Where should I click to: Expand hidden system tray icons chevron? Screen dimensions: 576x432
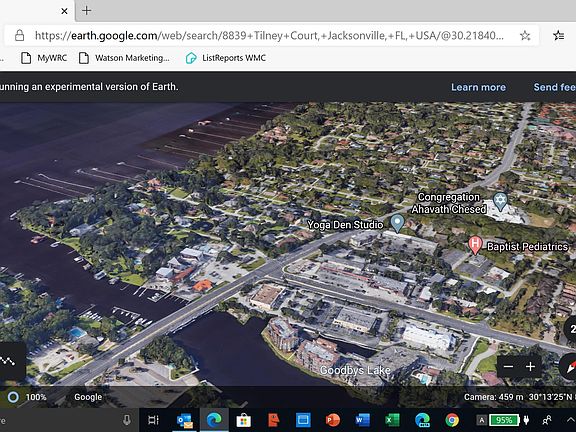[570, 420]
